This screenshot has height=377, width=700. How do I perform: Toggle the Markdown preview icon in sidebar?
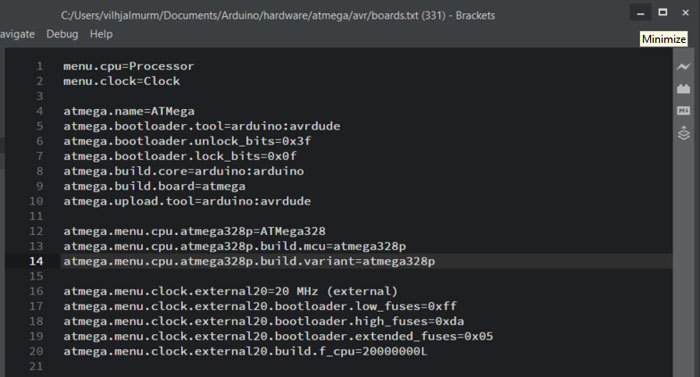[x=683, y=110]
